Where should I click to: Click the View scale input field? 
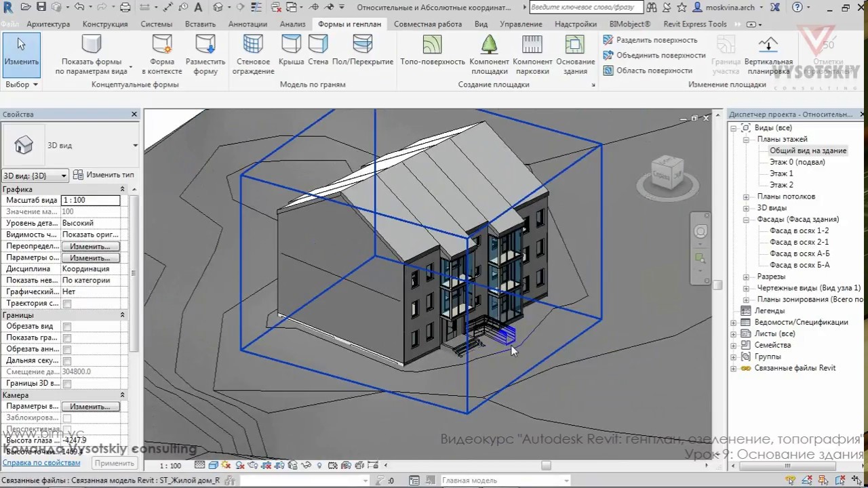point(90,201)
